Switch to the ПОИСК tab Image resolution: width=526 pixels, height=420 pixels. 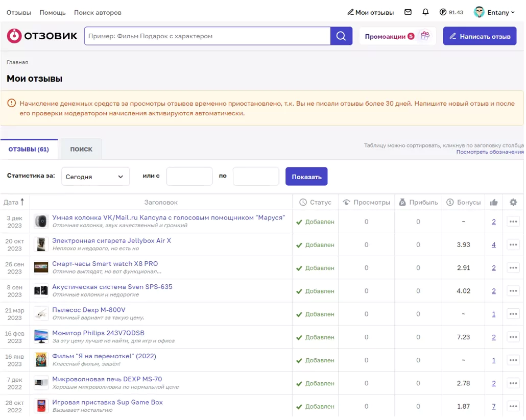pos(81,149)
